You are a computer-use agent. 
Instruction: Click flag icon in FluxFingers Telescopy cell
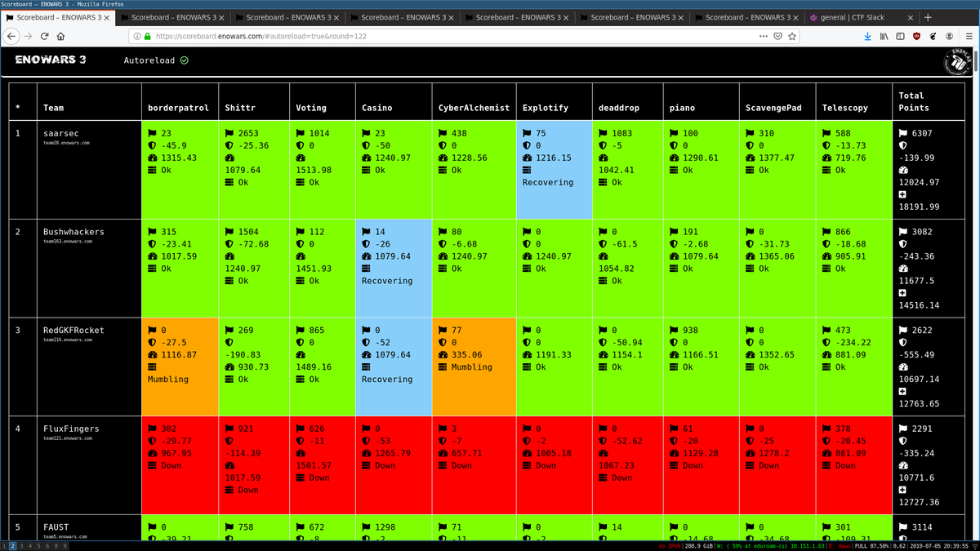(826, 429)
